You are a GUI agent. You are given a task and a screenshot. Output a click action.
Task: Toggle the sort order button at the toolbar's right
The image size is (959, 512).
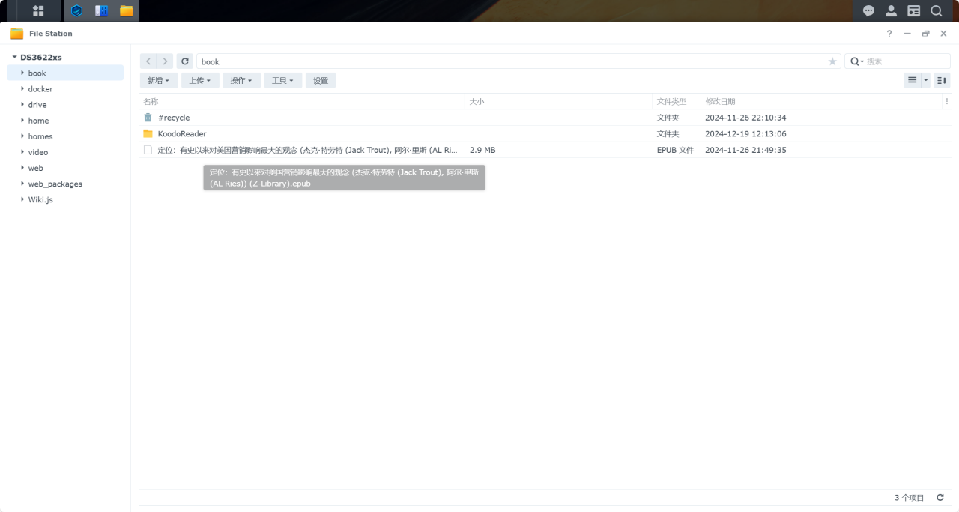tap(942, 80)
